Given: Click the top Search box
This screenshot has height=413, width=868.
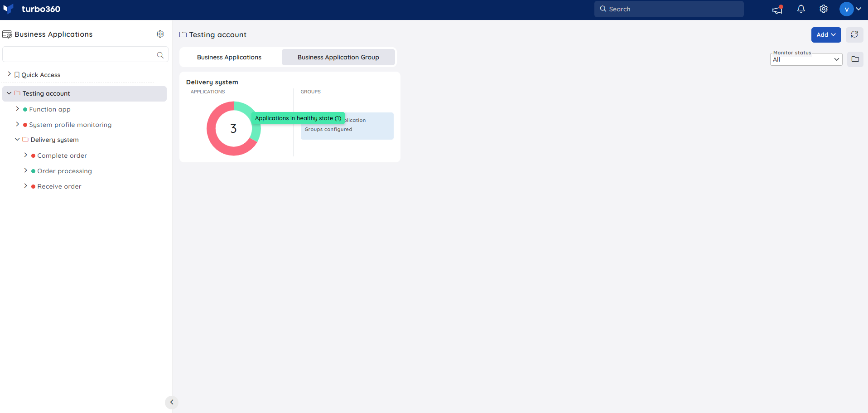Looking at the screenshot, I should (x=669, y=9).
